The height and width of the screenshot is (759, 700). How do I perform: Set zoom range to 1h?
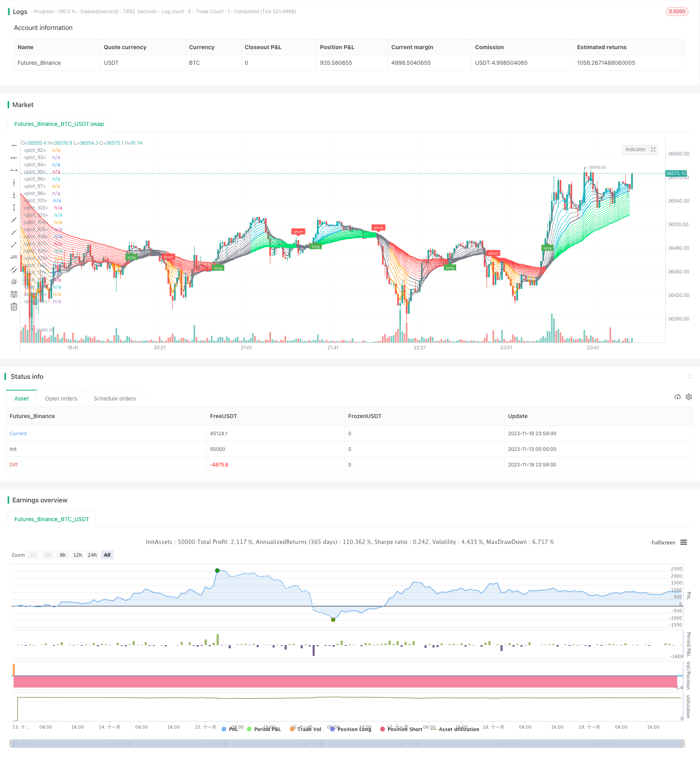[x=33, y=555]
